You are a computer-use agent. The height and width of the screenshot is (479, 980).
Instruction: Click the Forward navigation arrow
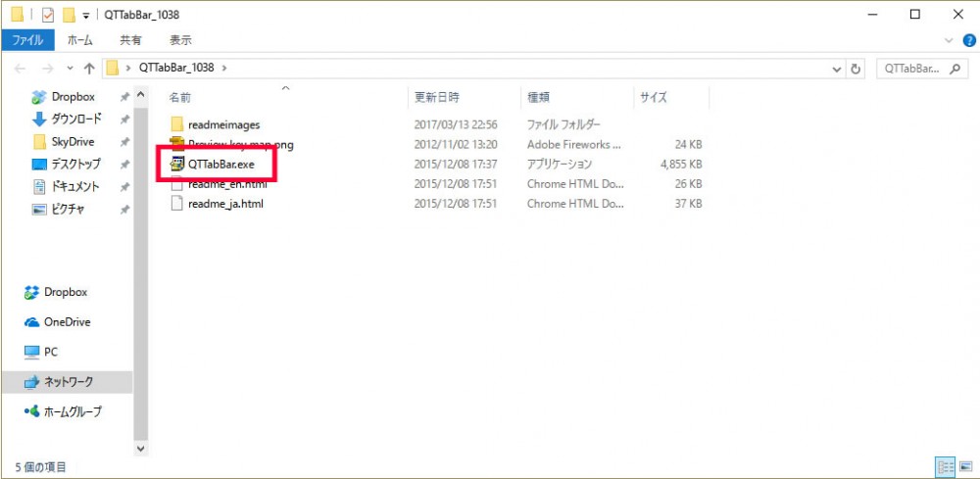tap(47, 69)
